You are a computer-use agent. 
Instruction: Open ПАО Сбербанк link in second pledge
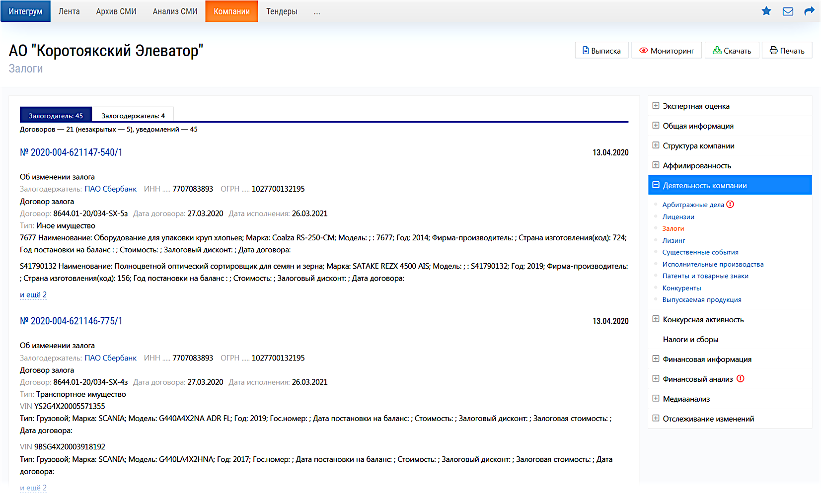click(110, 358)
